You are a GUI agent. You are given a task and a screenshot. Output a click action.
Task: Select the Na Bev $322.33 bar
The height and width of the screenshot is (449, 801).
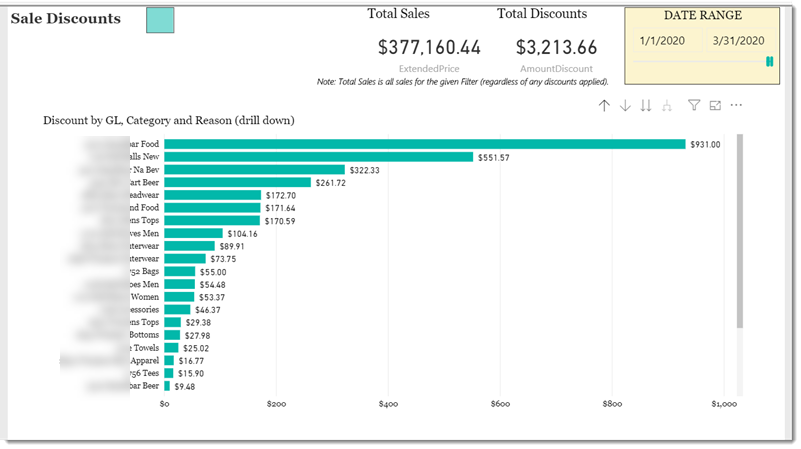254,170
